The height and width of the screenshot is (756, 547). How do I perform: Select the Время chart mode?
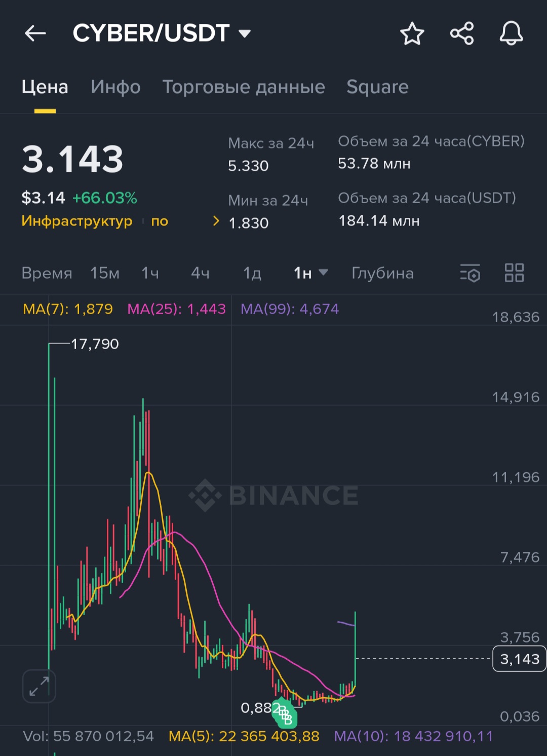(x=47, y=273)
